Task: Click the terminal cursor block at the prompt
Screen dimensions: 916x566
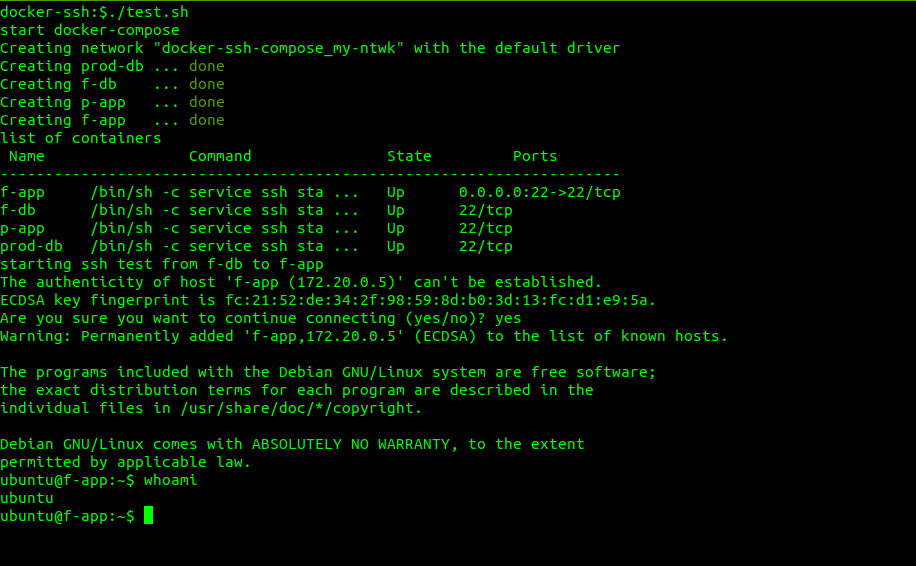Action: pyautogui.click(x=148, y=515)
